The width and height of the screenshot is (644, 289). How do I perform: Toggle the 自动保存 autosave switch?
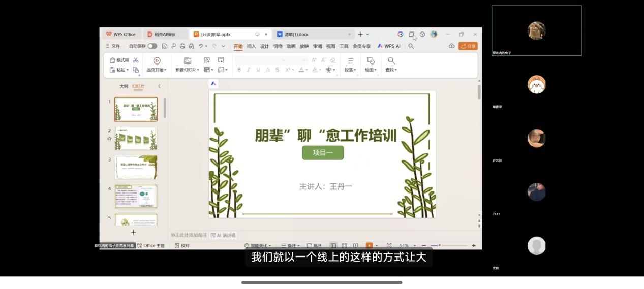(x=152, y=46)
